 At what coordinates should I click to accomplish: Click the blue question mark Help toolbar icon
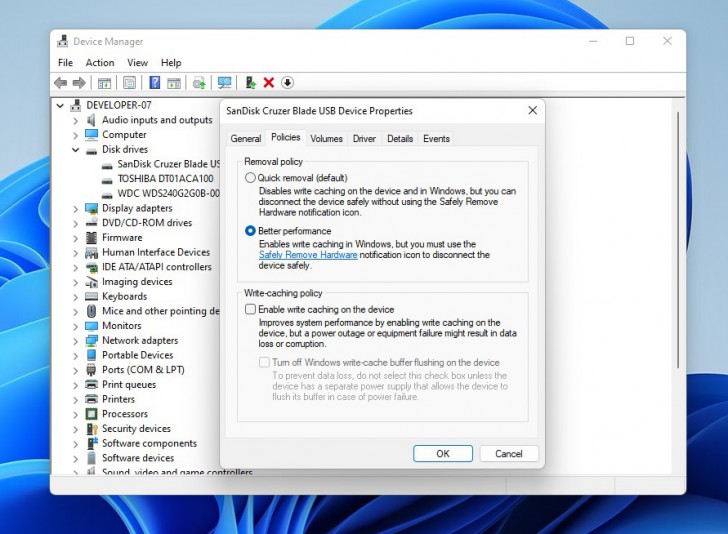point(155,83)
